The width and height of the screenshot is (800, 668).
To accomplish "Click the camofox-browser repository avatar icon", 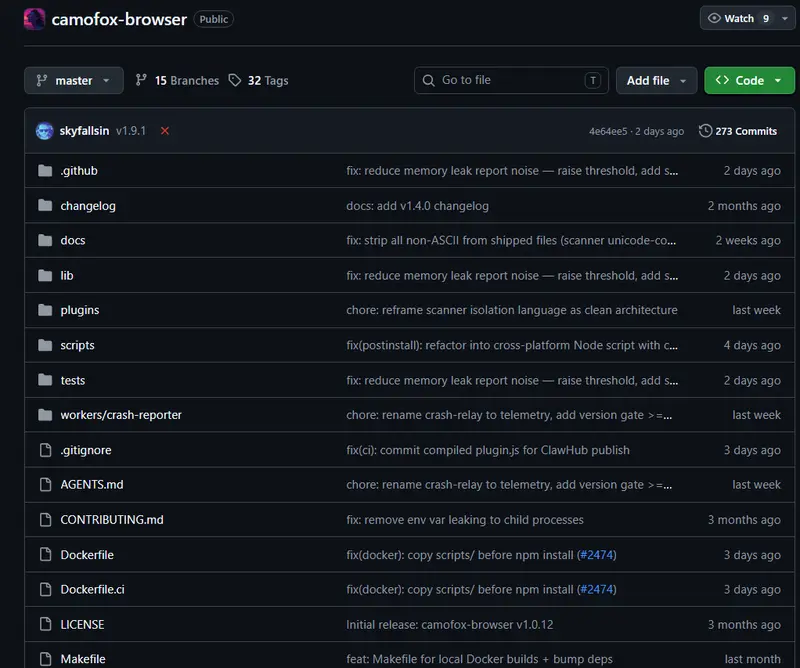I will click(x=34, y=19).
